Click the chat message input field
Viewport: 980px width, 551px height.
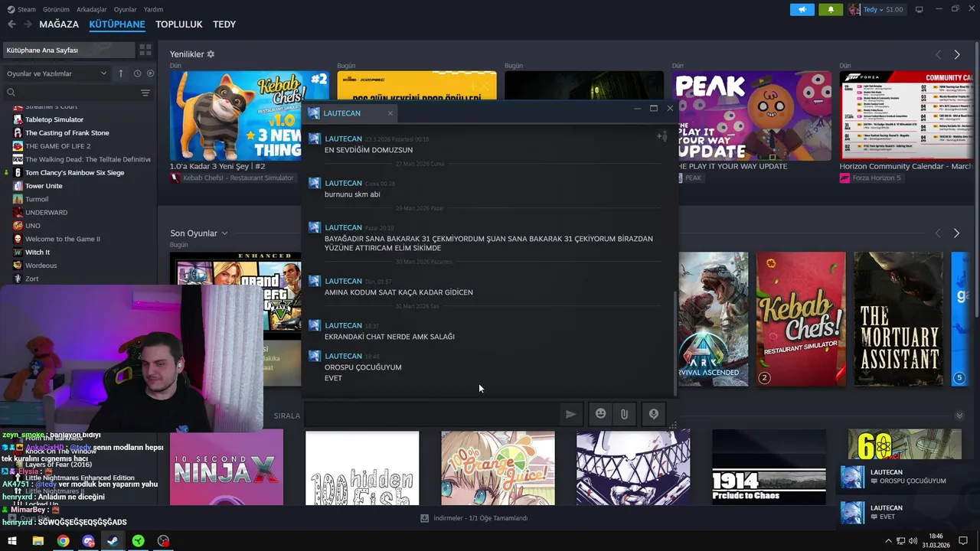(432, 414)
